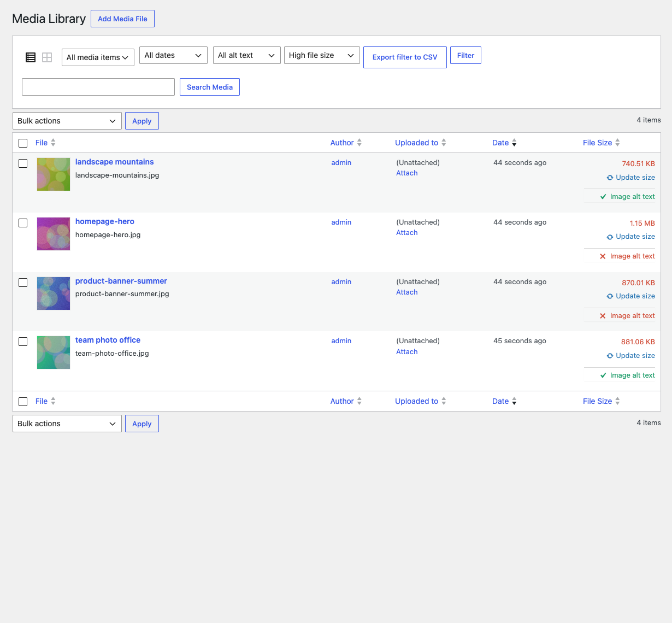672x623 pixels.
Task: Click sort arrows beside top Uploaded to header
Action: (x=444, y=143)
